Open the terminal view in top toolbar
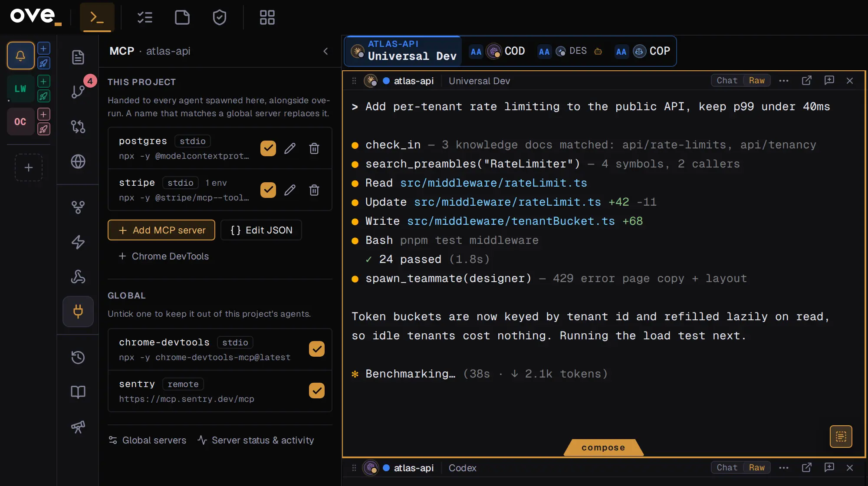The image size is (868, 486). click(x=97, y=17)
